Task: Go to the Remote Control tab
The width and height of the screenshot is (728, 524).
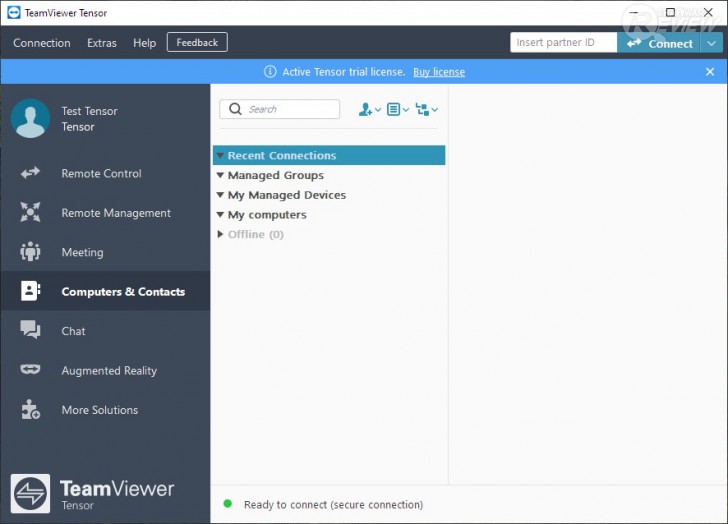Action: (105, 173)
